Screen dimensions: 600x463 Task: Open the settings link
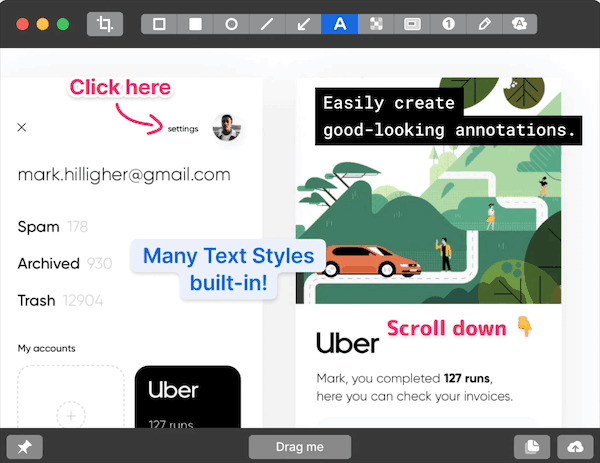[x=183, y=129]
